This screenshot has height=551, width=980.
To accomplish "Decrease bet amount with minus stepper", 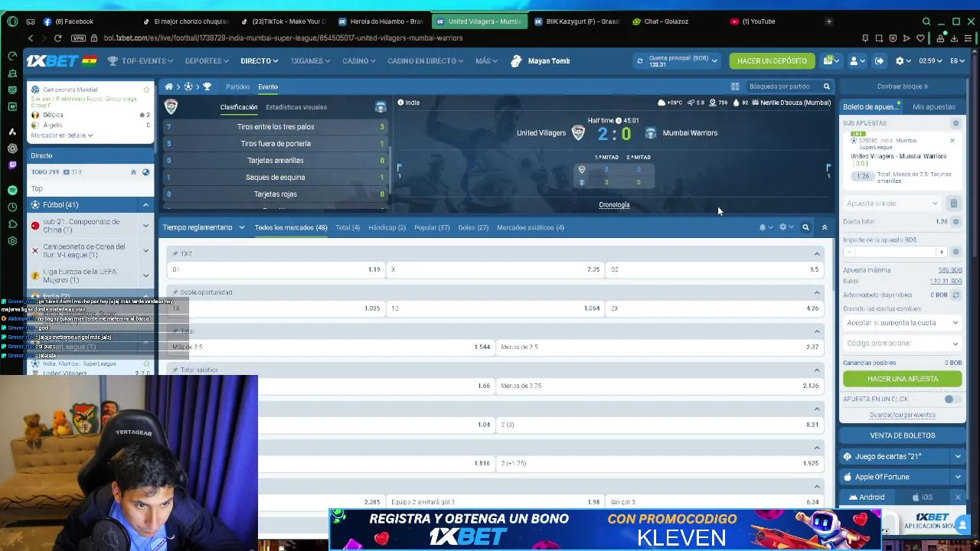I will (848, 252).
